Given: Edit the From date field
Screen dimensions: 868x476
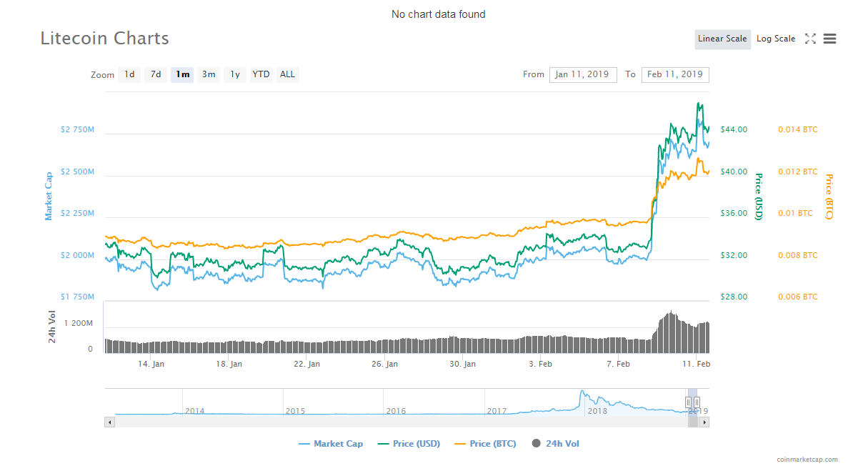Looking at the screenshot, I should click(583, 74).
